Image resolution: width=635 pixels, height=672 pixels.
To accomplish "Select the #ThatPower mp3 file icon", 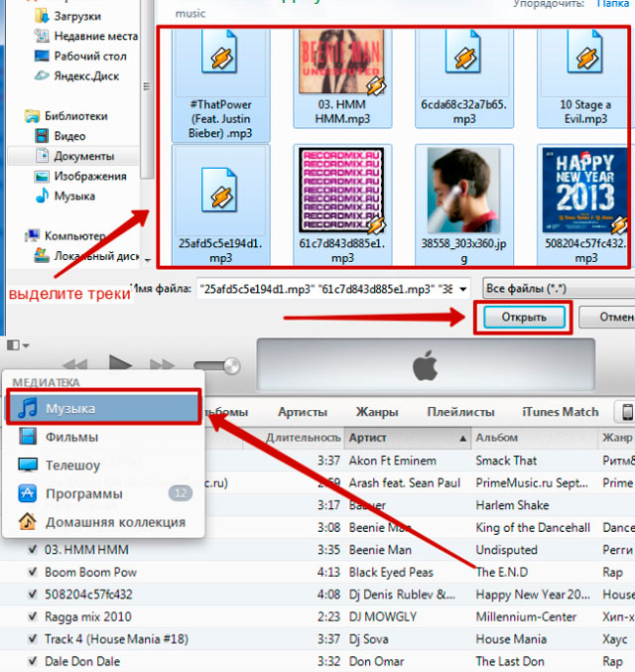I will click(x=219, y=62).
